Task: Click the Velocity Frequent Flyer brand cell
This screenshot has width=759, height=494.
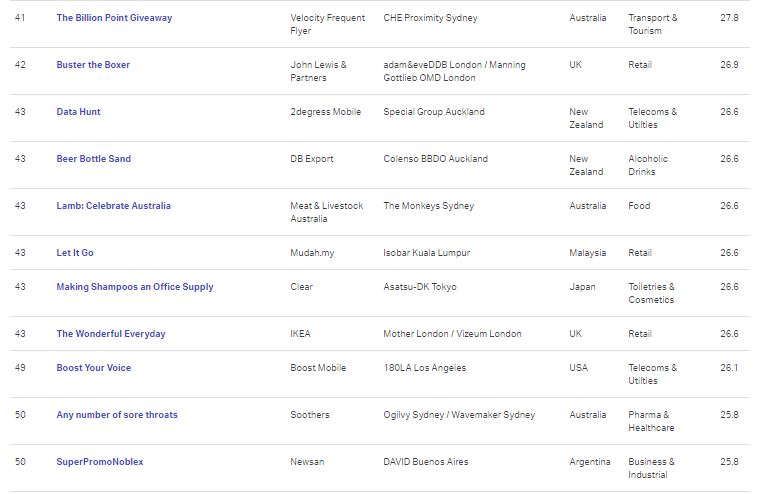Action: [x=328, y=24]
